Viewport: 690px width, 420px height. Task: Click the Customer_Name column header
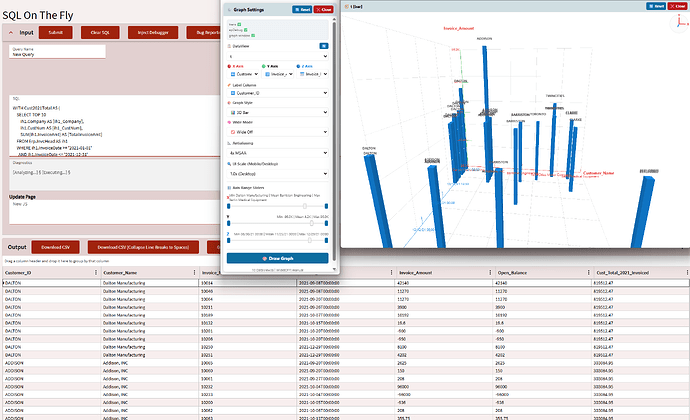pos(120,273)
